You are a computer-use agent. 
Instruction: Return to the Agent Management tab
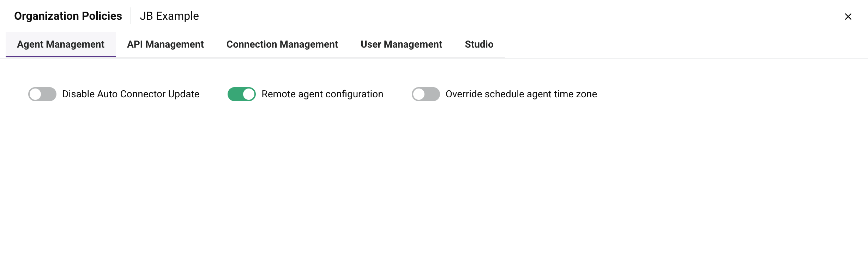click(60, 44)
